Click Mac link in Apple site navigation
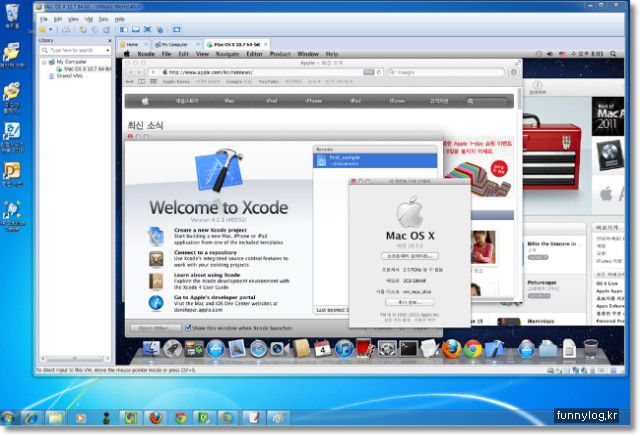 (229, 101)
